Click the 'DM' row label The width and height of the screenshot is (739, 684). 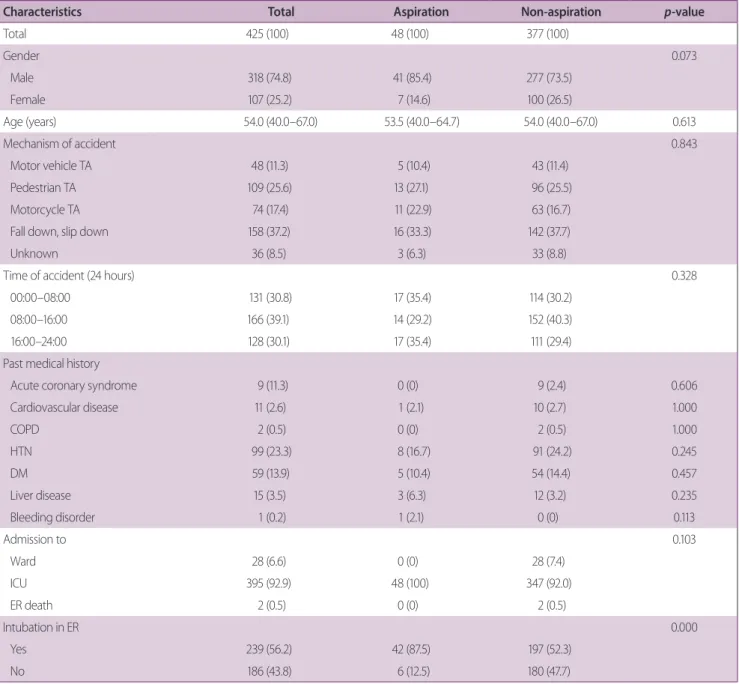tap(19, 474)
